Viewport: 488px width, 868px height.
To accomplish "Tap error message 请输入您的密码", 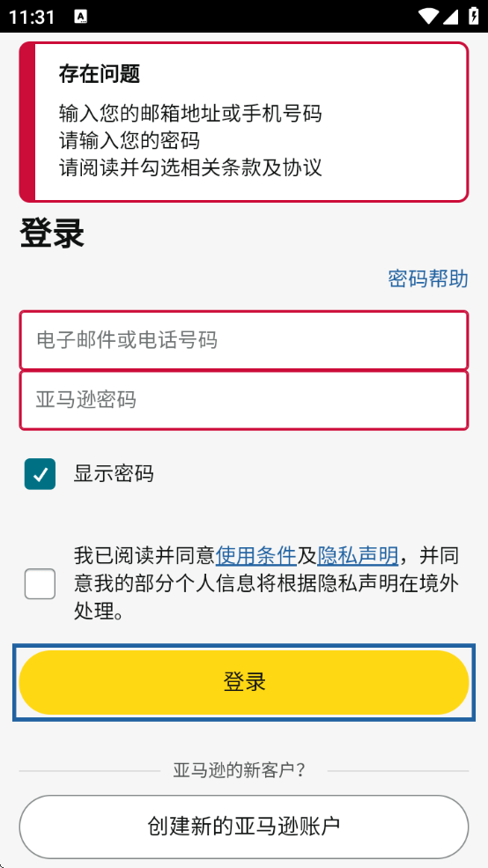I will [x=129, y=140].
